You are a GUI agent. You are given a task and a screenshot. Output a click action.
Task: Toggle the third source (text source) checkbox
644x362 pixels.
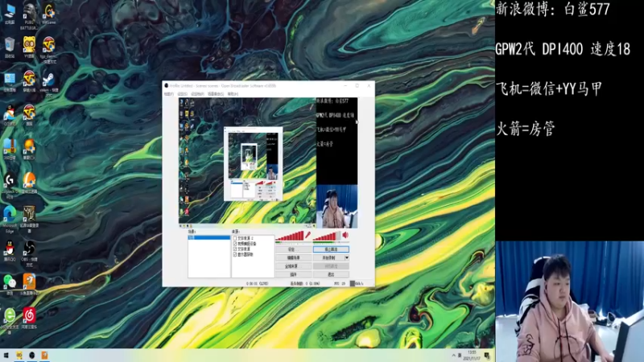click(x=235, y=249)
